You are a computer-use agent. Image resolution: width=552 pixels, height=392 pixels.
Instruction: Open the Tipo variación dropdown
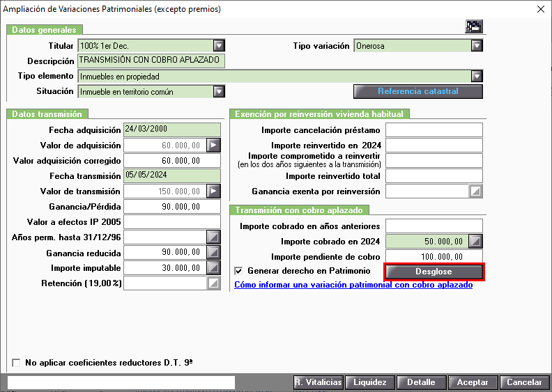pyautogui.click(x=477, y=46)
